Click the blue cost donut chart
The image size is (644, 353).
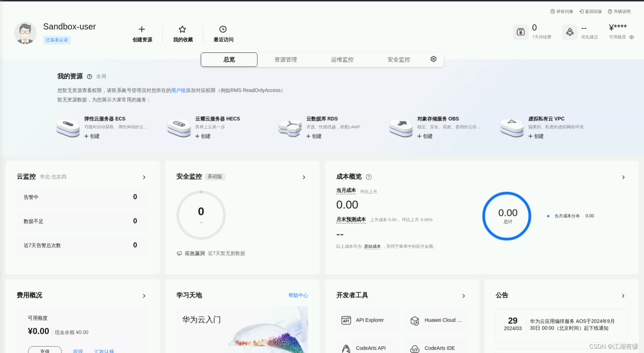[x=507, y=216]
